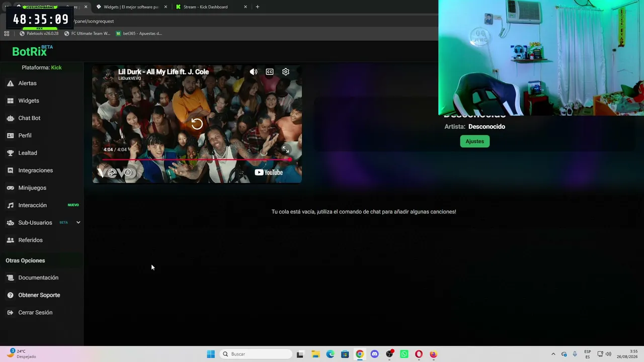This screenshot has width=644, height=362.
Task: Close the Stream - Kick Dashboard tab
Action: click(246, 7)
